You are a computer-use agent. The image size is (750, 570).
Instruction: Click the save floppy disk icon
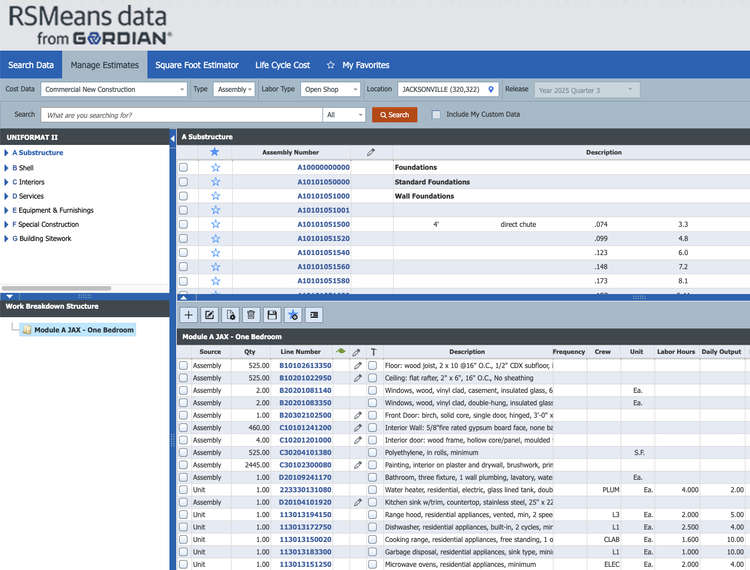point(272,315)
